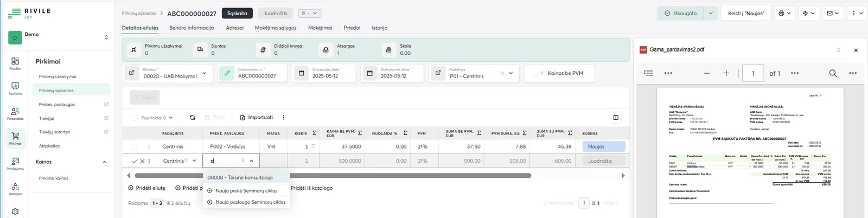Click the Skola debt icon
Viewport: 868px width, 218px height.
[389, 49]
